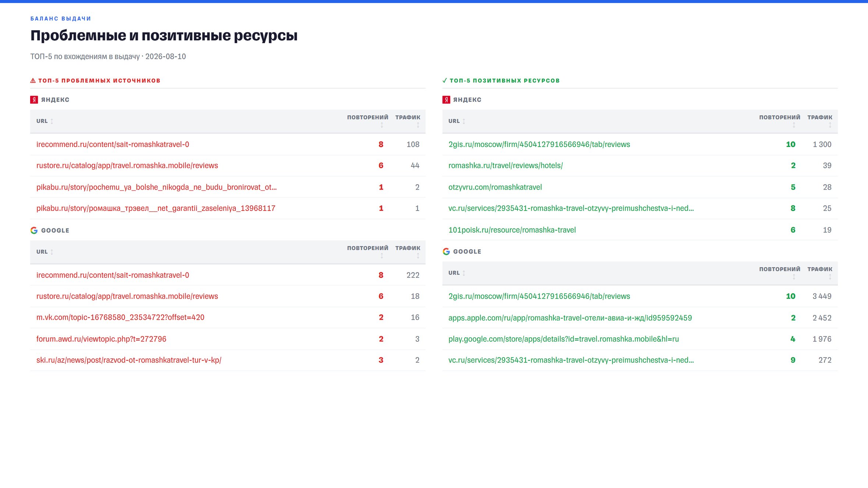Click repetitions count 3 in ski.ru row
The image size is (868, 488).
(x=381, y=360)
